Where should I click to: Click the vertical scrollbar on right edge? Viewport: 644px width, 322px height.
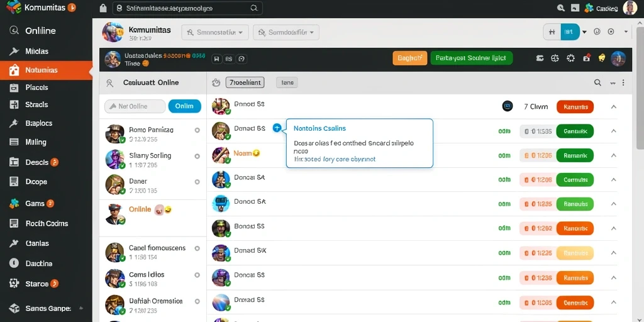(640, 88)
